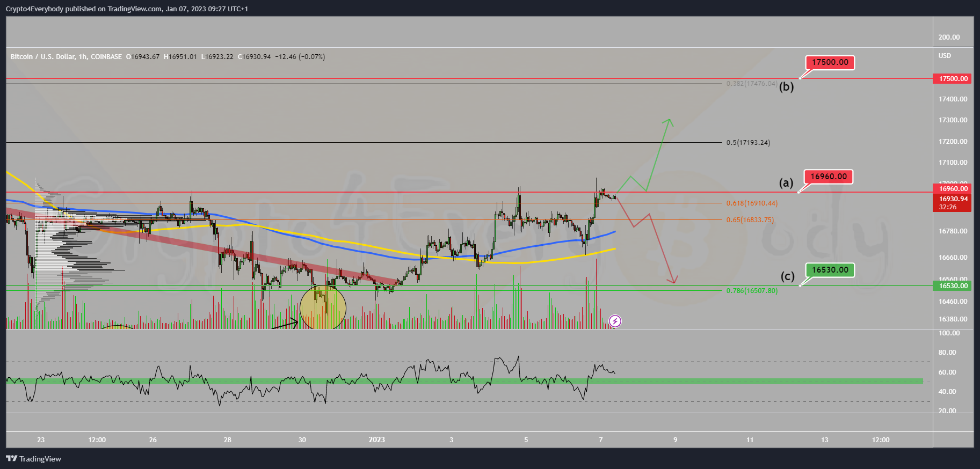Click the open value O16943.67
This screenshot has height=469, width=980.
[143, 57]
